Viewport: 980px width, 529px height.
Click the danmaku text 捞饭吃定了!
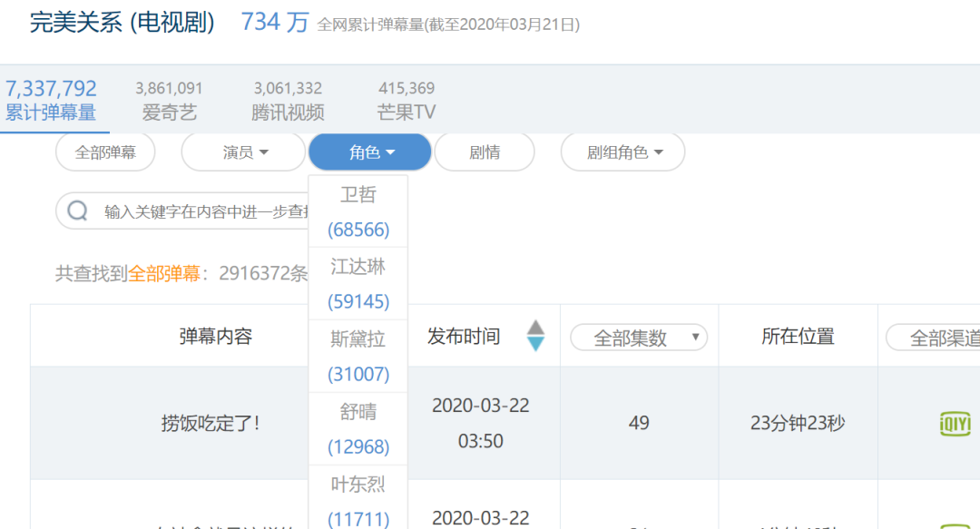point(211,424)
